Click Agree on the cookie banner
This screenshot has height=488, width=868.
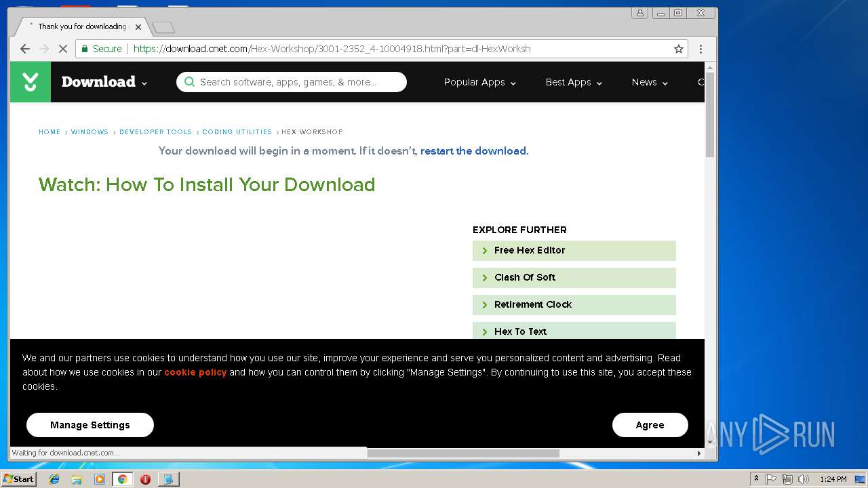point(650,425)
